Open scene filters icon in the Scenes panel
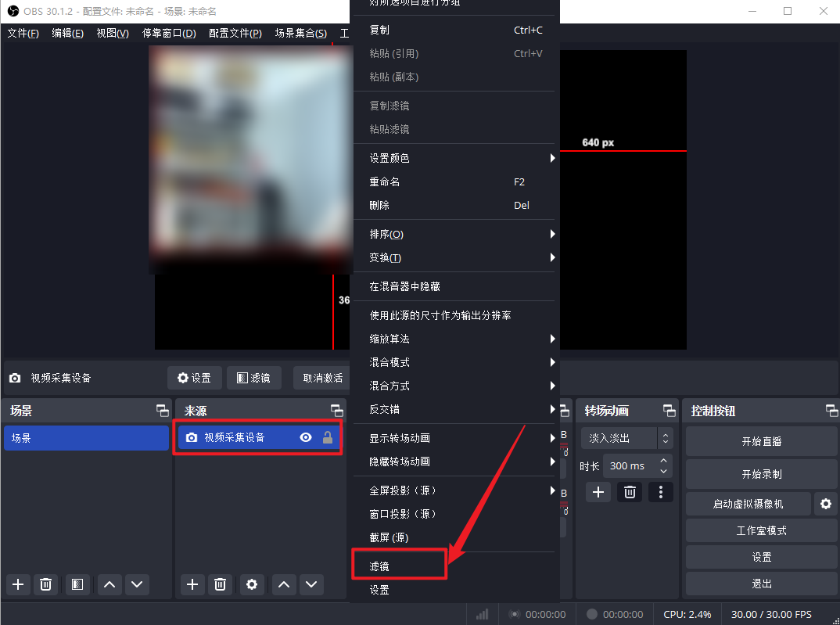 (76, 584)
